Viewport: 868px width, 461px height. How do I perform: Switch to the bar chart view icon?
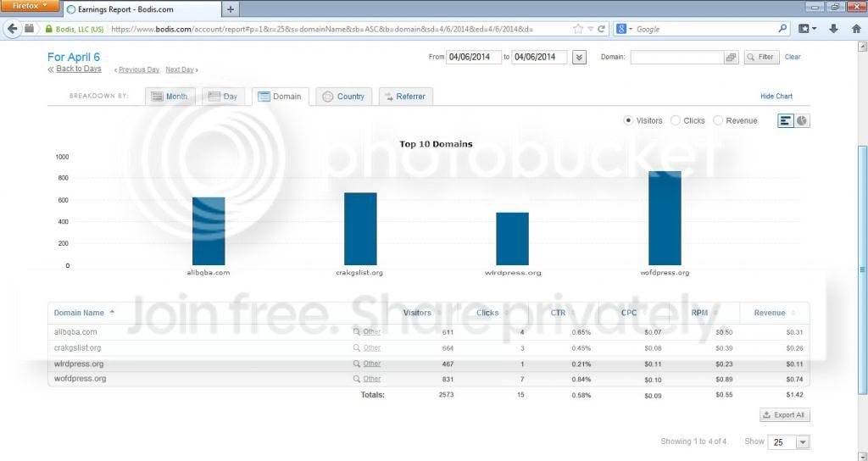(785, 120)
